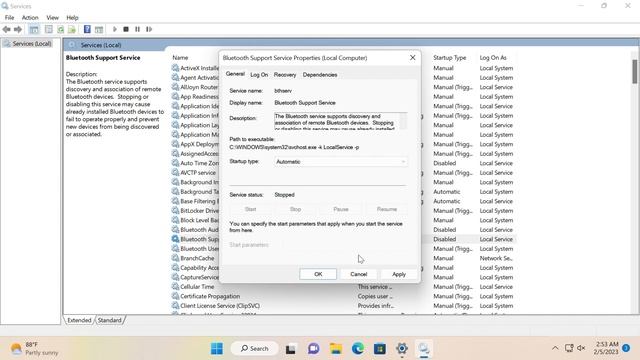Click the gear icon beside Certificate Propagation
The height and width of the screenshot is (360, 640).
coord(175,296)
